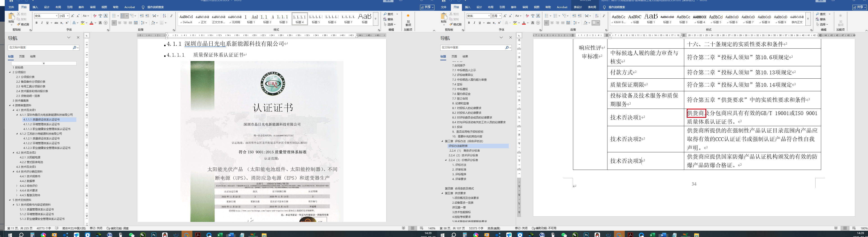
Task: Center-align text in the left Word window
Action: point(120,23)
